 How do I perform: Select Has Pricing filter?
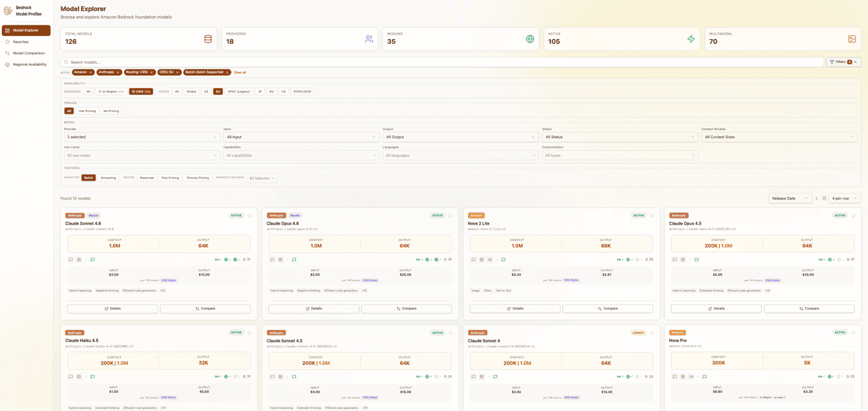pyautogui.click(x=87, y=111)
